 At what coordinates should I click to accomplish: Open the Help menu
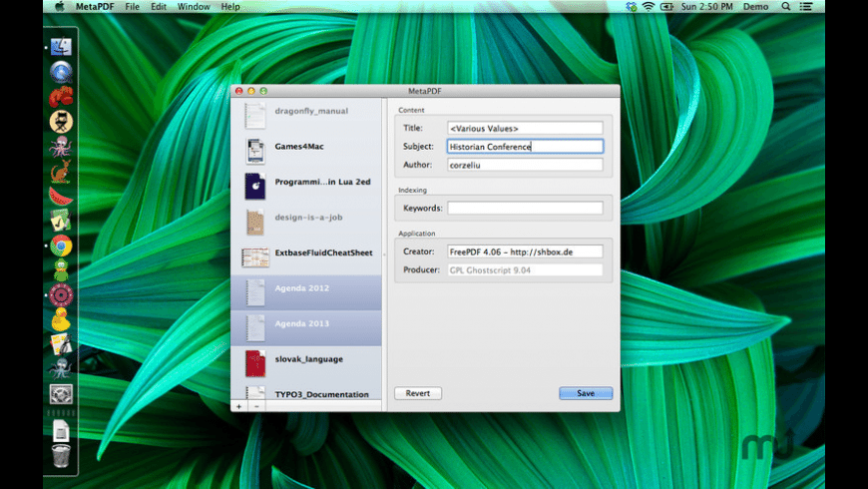(x=230, y=7)
